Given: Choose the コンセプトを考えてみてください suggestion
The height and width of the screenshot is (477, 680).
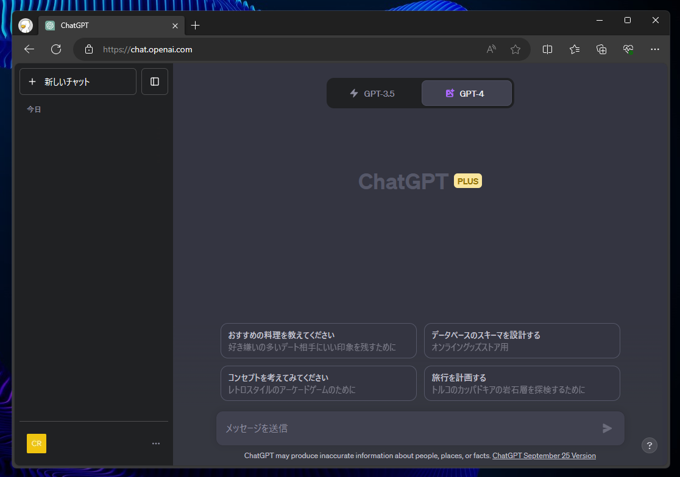Looking at the screenshot, I should 318,383.
